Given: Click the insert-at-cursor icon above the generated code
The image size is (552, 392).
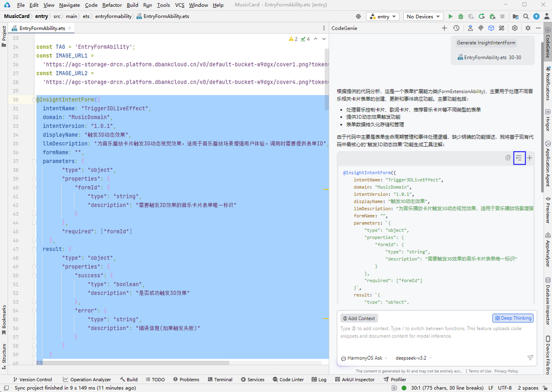Looking at the screenshot, I should pos(519,158).
